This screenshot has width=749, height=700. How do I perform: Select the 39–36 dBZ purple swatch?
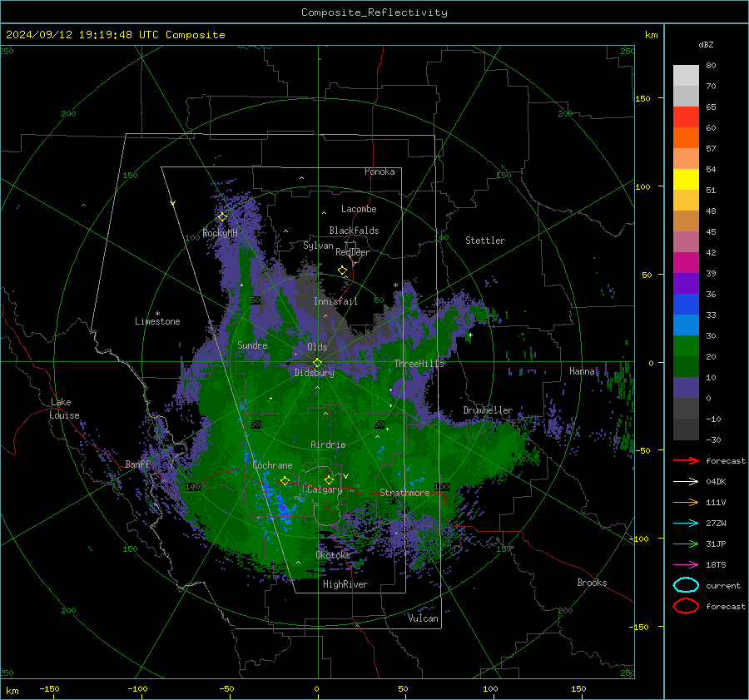[686, 283]
